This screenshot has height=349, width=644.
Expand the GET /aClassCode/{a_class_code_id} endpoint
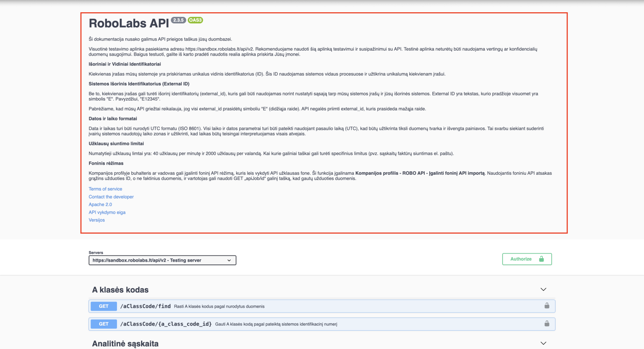click(322, 324)
